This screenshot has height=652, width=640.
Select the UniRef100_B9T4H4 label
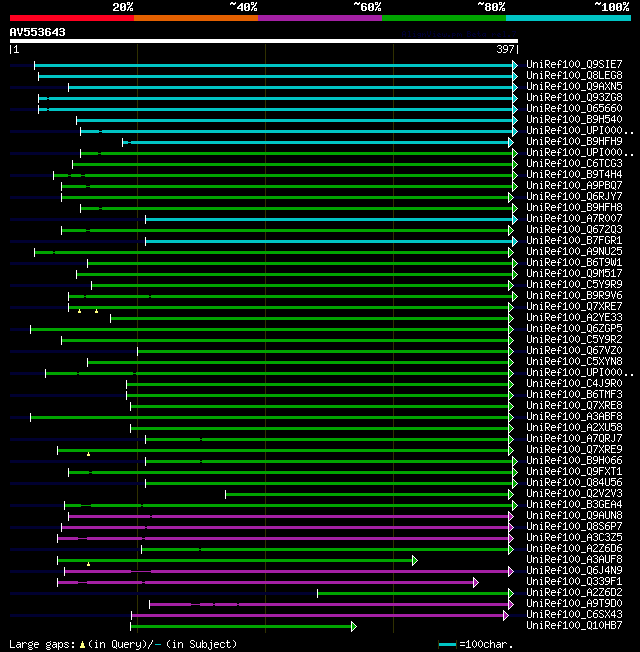(574, 174)
